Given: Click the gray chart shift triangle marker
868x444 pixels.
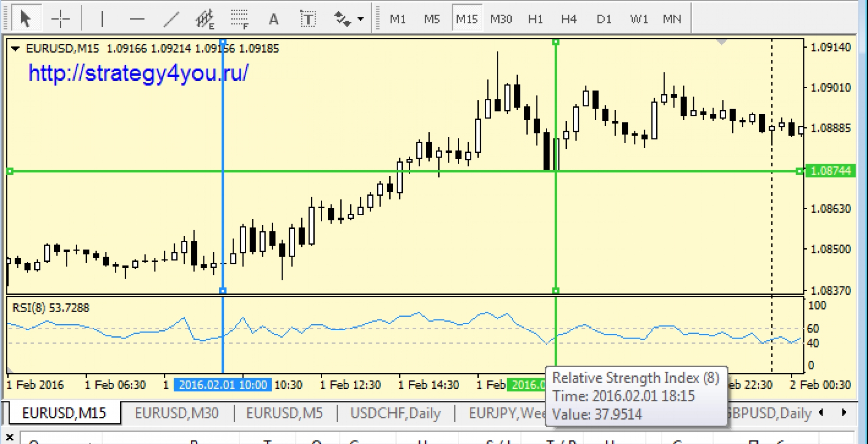Looking at the screenshot, I should point(721,42).
